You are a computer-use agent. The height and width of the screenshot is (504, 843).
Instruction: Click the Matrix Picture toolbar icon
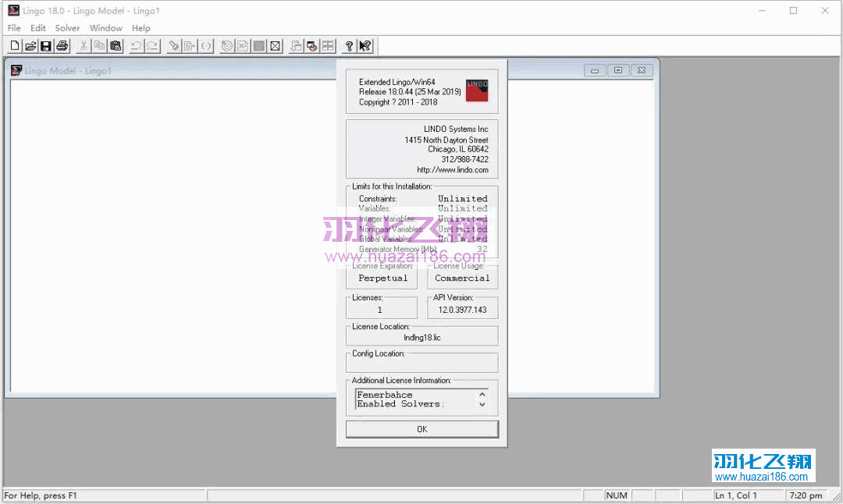pos(259,46)
